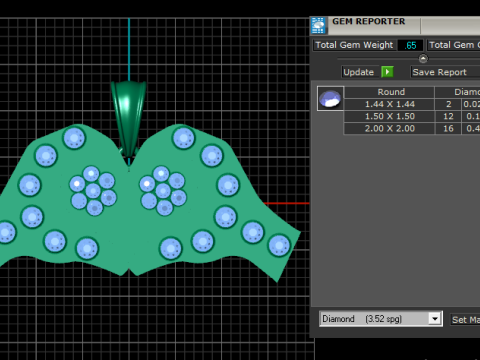
Task: Open the Diamond material dropdown arrow
Action: click(x=435, y=319)
